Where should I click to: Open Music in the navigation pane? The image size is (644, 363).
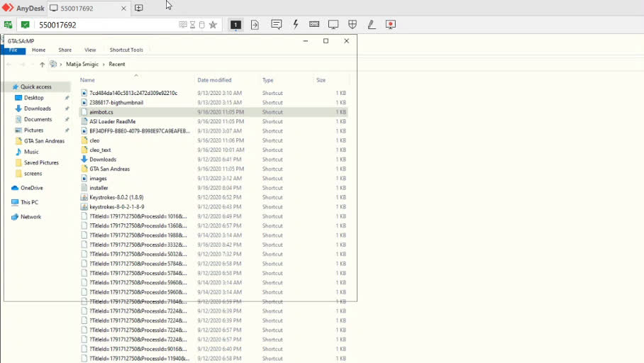tap(31, 152)
